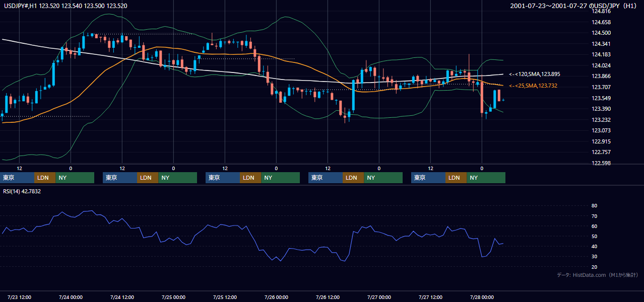Screen dimensions: 644x302
Task: Click the 124.341 price axis label
Action: coord(601,44)
